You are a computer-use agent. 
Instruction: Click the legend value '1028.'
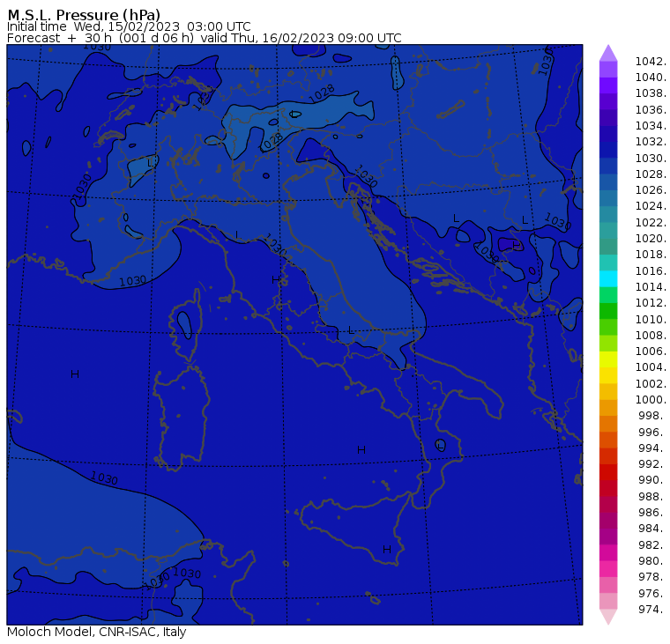[651, 174]
